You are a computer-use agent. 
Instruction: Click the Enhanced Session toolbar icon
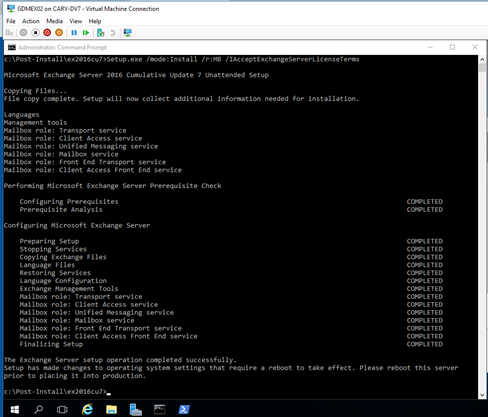tap(127, 33)
